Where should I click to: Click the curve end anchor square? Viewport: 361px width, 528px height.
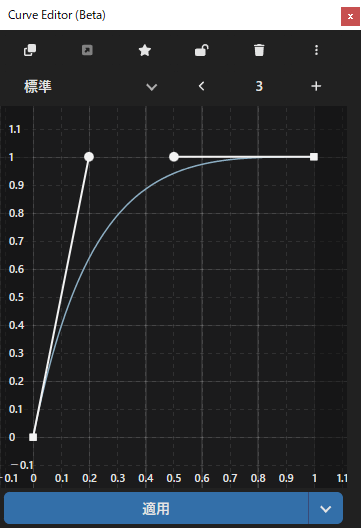[314, 157]
